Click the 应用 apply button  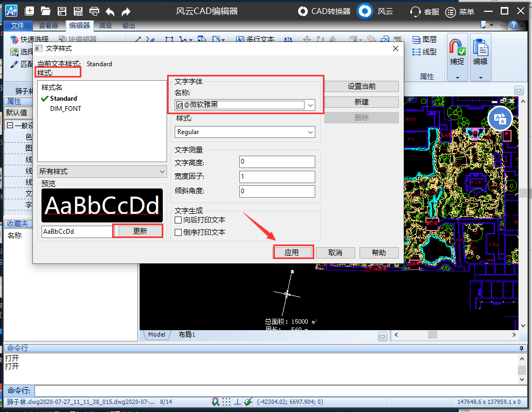(x=292, y=253)
